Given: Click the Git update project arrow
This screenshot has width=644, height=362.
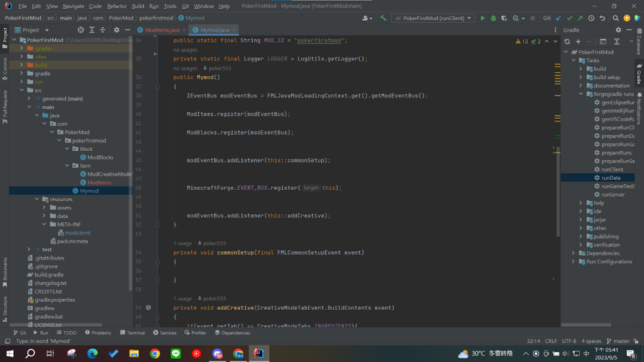Looking at the screenshot, I should pos(558,18).
